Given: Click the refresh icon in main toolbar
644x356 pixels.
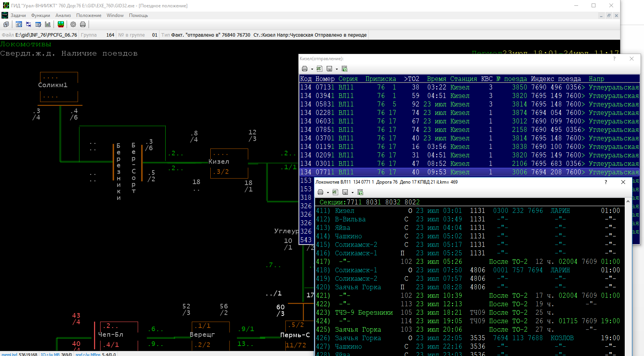Looking at the screenshot, I should coord(6,24).
